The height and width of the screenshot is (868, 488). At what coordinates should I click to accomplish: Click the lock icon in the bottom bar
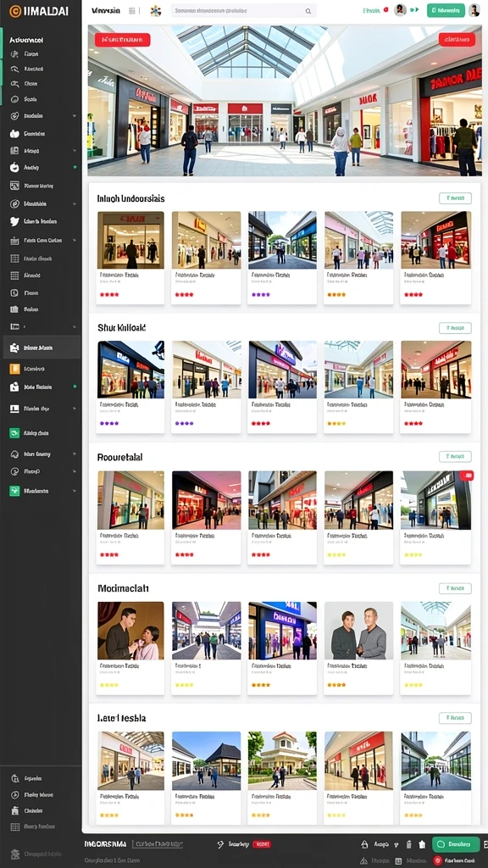tap(364, 845)
